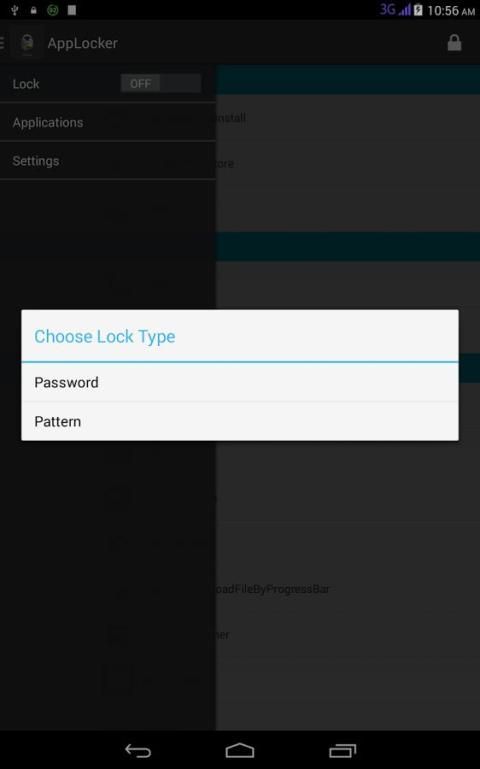Tap the Android home navigation button
Screen dimensions: 480x769
pyautogui.click(x=240, y=750)
